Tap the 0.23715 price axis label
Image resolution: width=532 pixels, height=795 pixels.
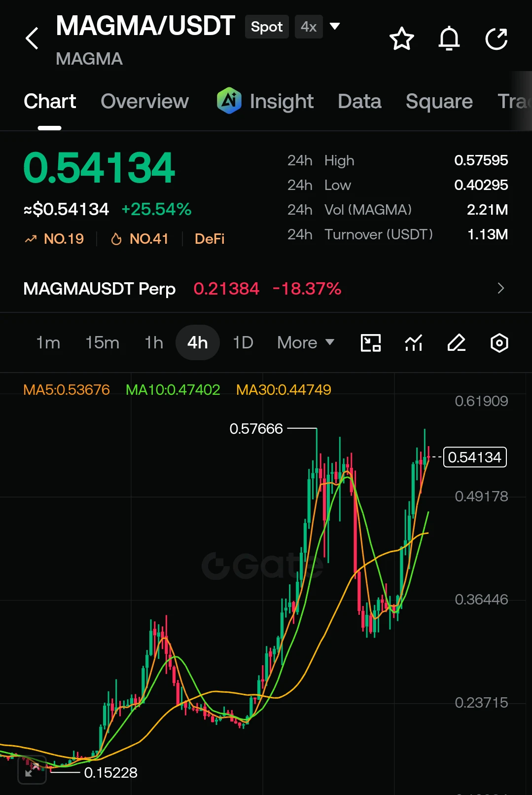[x=481, y=702]
